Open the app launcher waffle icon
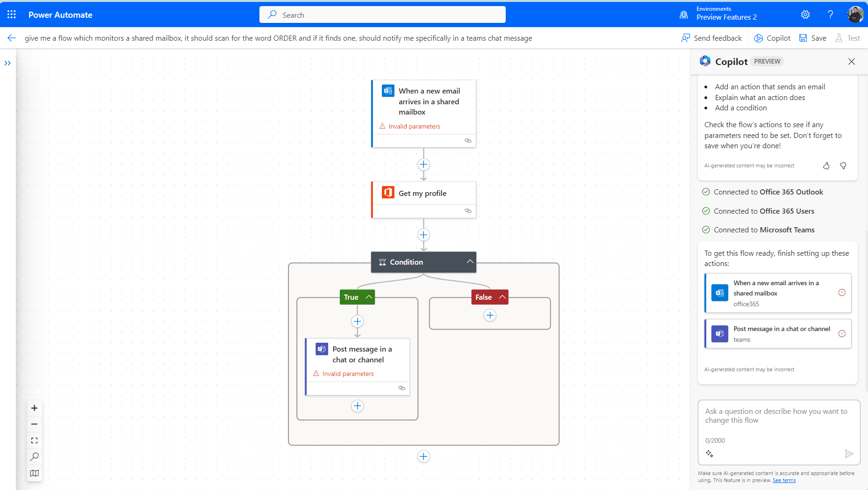Viewport: 868px width, 490px height. (12, 14)
